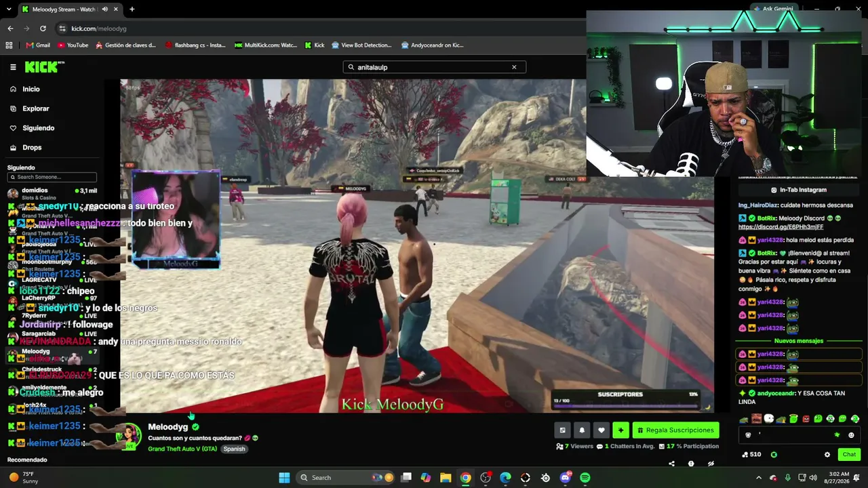Open the Grand Theft Auto V category link
This screenshot has width=868, height=488.
(x=182, y=449)
